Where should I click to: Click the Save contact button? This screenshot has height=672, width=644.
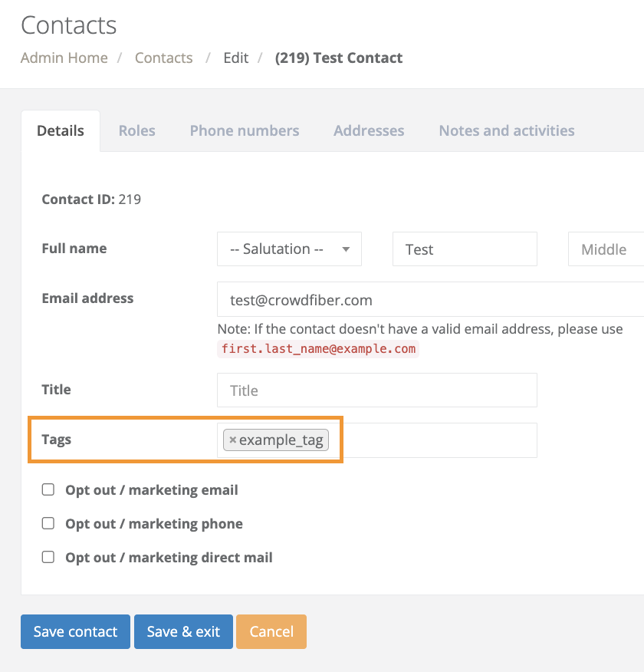coord(75,631)
